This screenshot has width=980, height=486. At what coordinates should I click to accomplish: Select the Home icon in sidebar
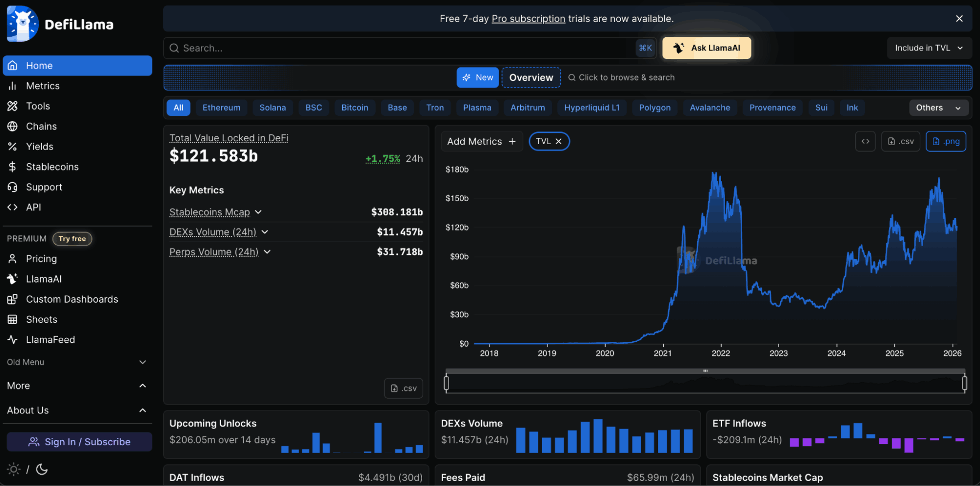pos(13,65)
